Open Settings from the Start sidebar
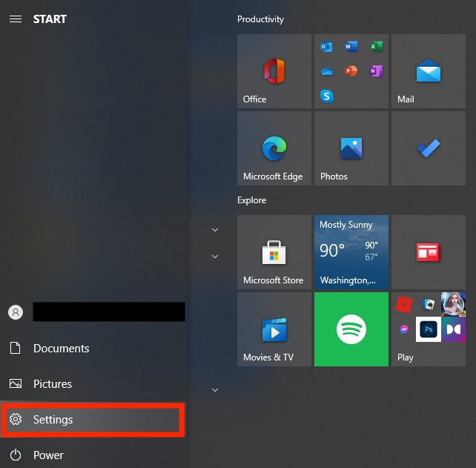 coord(93,420)
